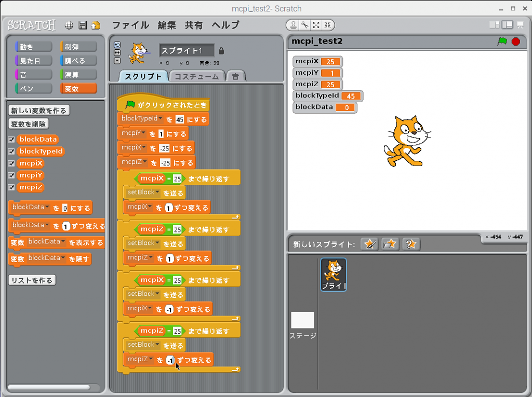Expand first setBlock broadcast dropdown
532x397 pixels.
coord(158,193)
